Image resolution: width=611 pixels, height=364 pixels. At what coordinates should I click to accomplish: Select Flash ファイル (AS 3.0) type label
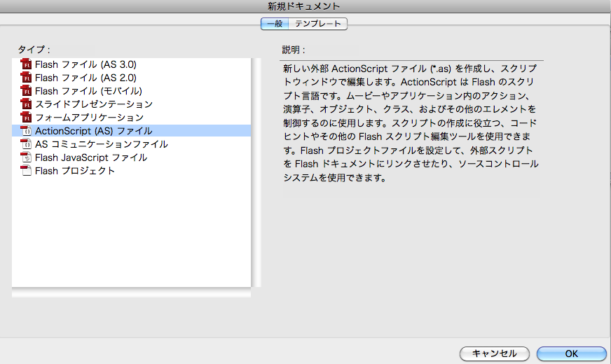pos(85,64)
